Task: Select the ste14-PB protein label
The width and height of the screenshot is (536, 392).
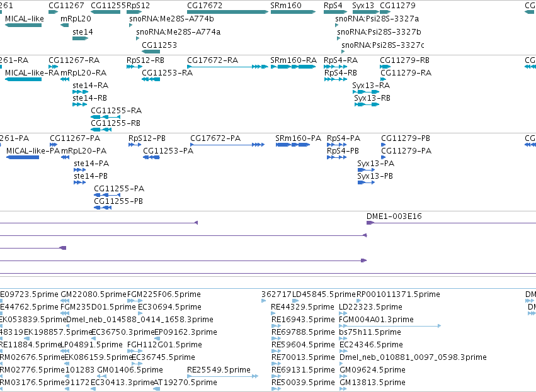Action: click(x=91, y=176)
